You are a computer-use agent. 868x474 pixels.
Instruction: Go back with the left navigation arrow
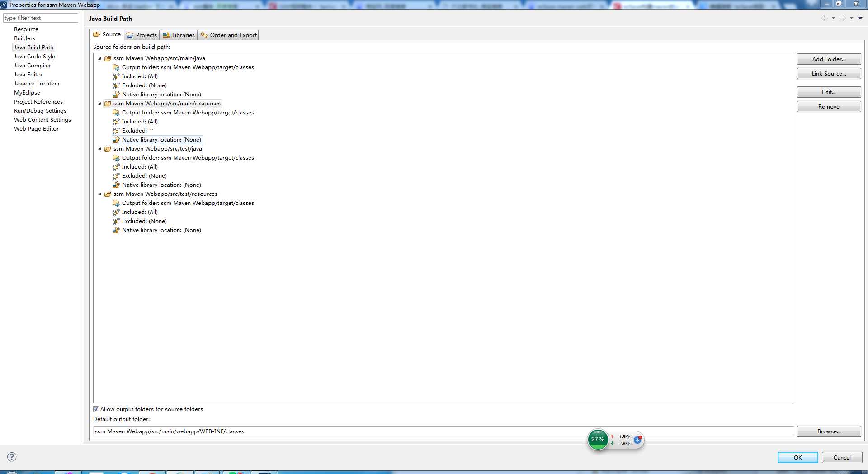pos(825,18)
